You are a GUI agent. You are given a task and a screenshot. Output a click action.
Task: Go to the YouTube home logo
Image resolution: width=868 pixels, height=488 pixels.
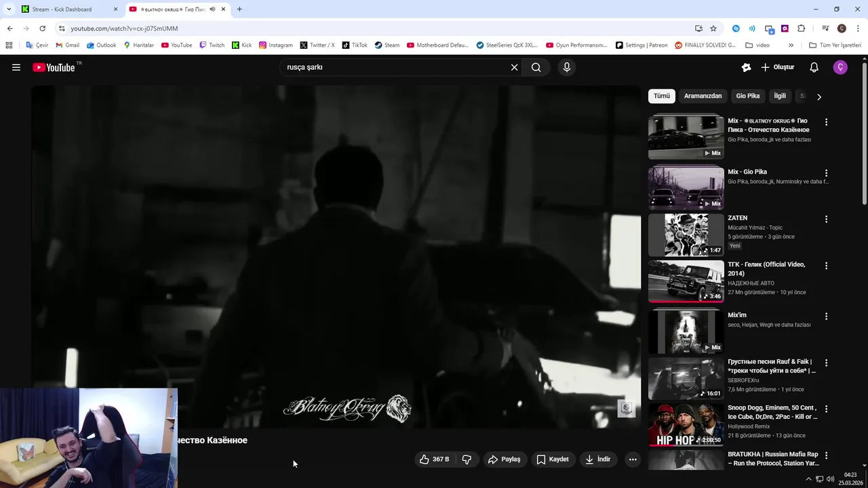[x=54, y=67]
